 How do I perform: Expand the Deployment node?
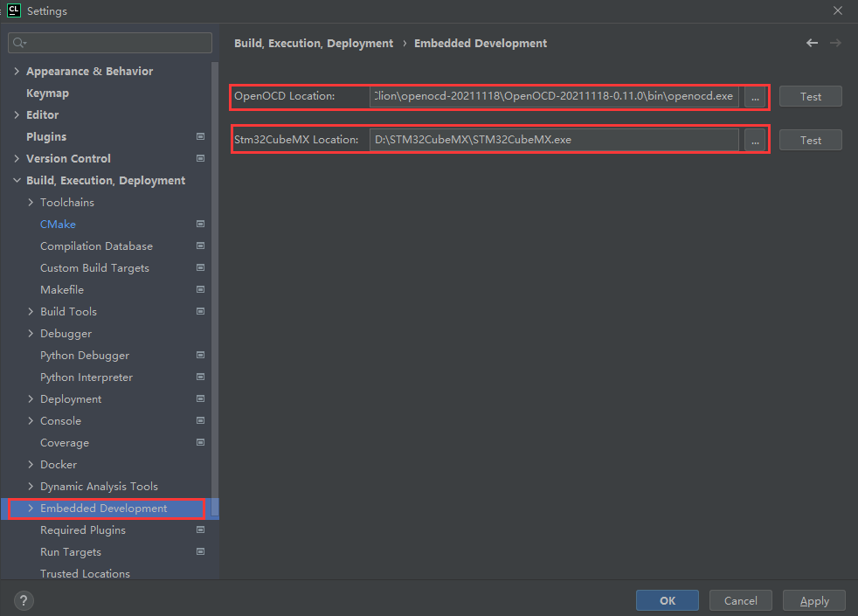click(x=31, y=398)
